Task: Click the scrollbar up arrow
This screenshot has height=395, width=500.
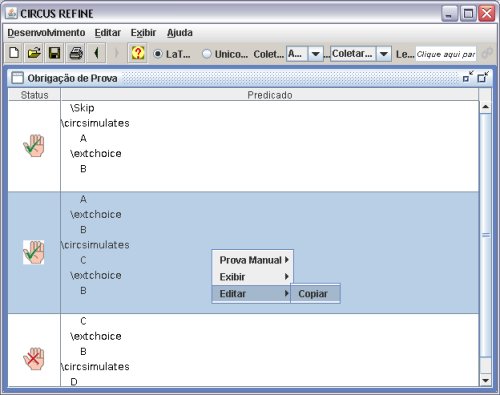Action: pyautogui.click(x=485, y=107)
